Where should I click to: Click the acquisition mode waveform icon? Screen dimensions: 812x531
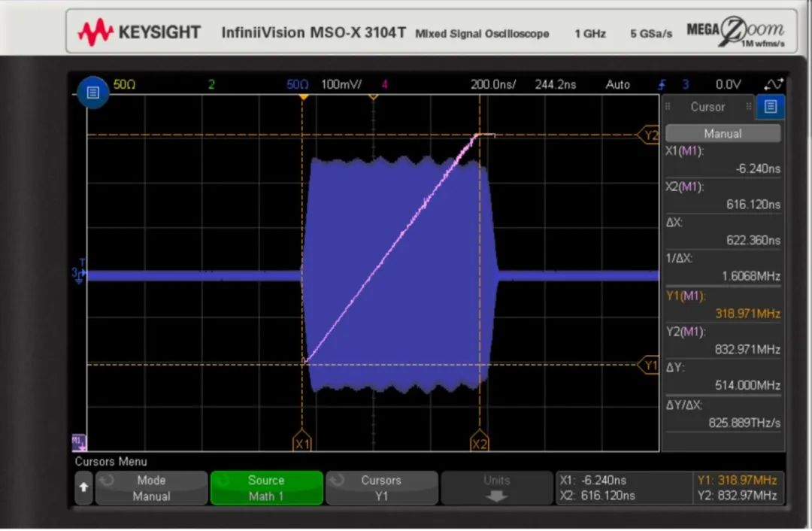773,84
